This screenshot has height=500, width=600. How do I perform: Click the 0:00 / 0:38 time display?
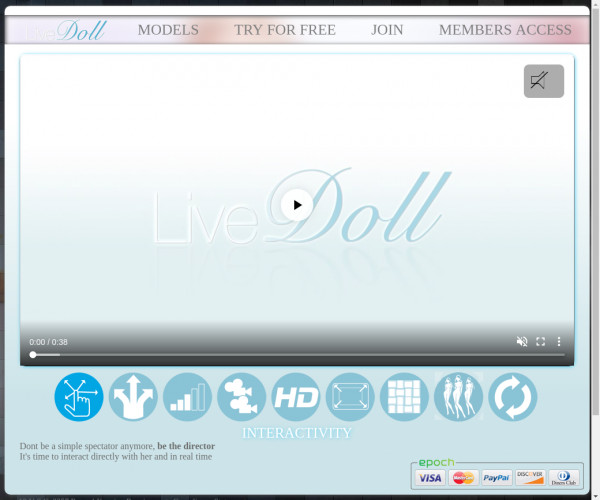tap(48, 342)
